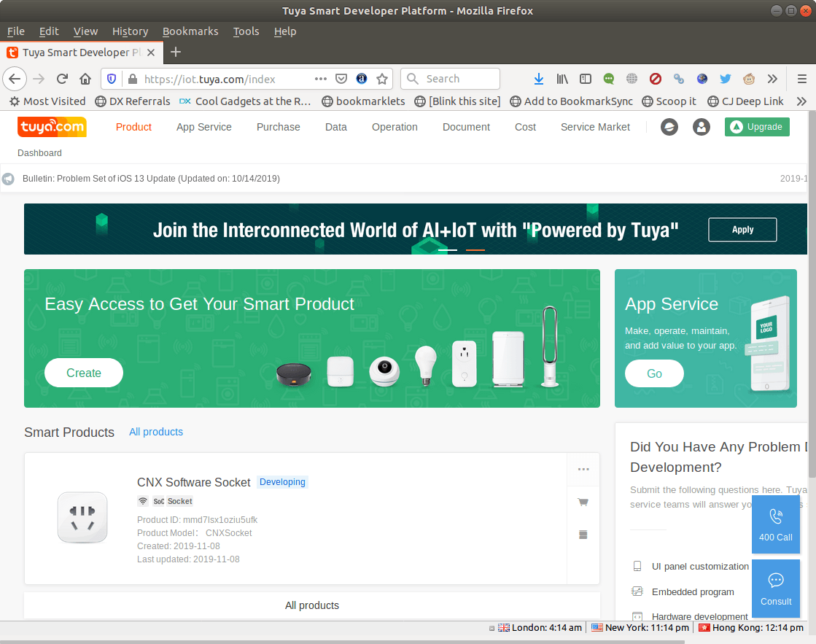Screen dimensions: 816x644
Task: Bookmark this page with the star icon
Action: pyautogui.click(x=382, y=79)
